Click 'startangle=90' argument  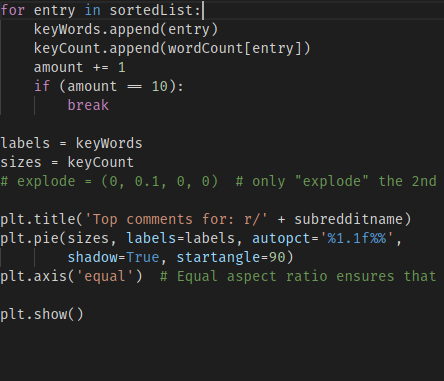click(231, 258)
